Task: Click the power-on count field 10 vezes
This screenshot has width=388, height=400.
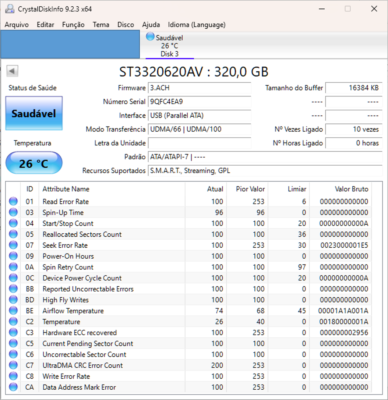Action: click(354, 129)
